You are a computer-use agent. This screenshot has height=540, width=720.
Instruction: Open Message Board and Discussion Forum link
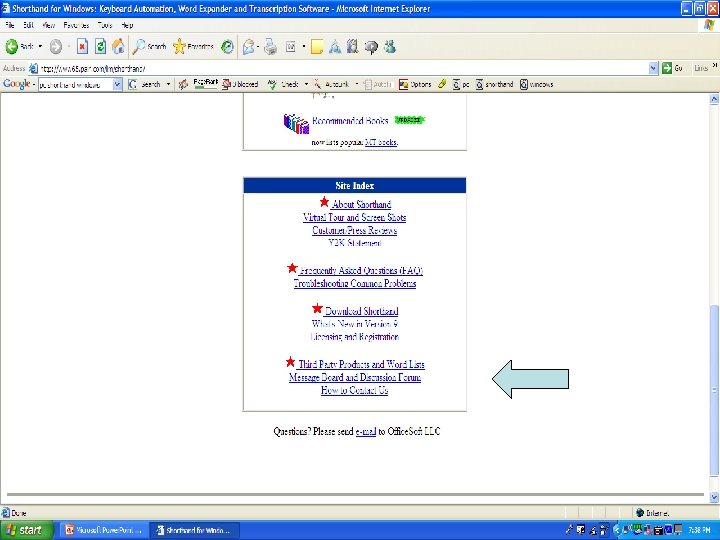click(354, 377)
